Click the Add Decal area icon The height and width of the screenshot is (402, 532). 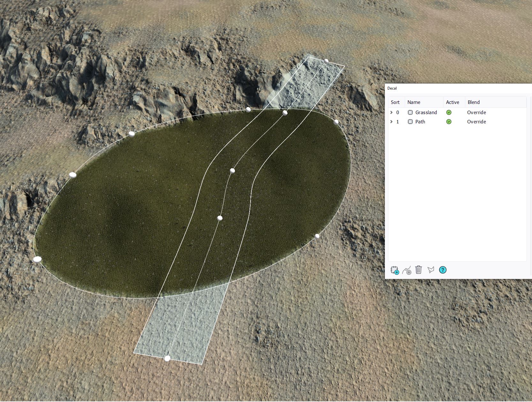pos(395,270)
